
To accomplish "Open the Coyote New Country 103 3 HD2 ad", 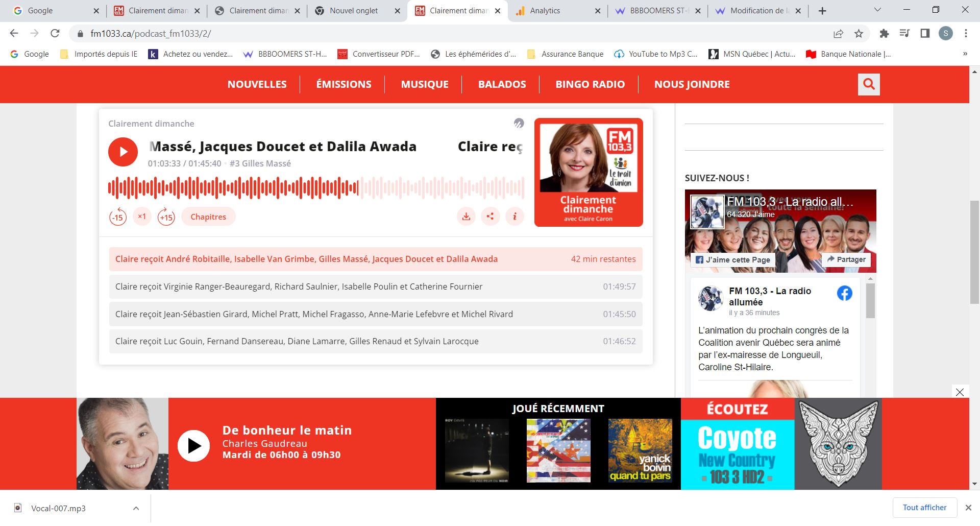I will pyautogui.click(x=781, y=444).
